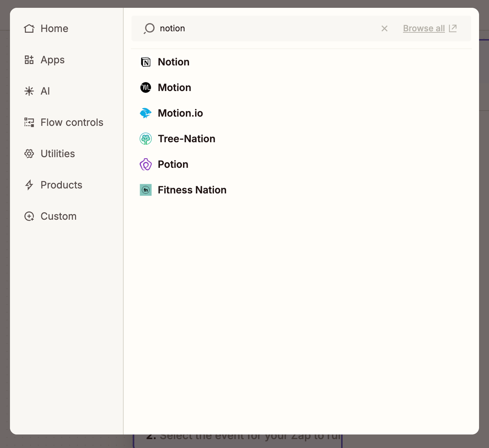Click the green Tree-Nation tree logo
489x448 pixels.
(x=146, y=139)
